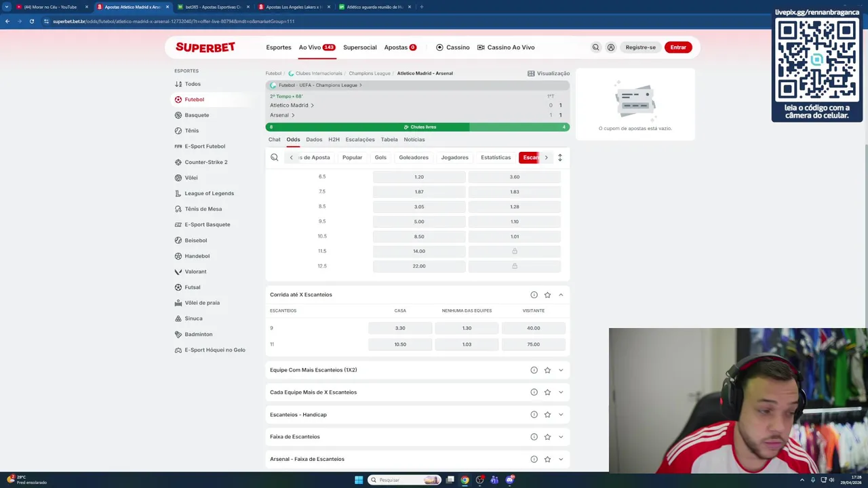Click the Champions League breadcrumb link
Image resolution: width=868 pixels, height=488 pixels.
pyautogui.click(x=370, y=73)
